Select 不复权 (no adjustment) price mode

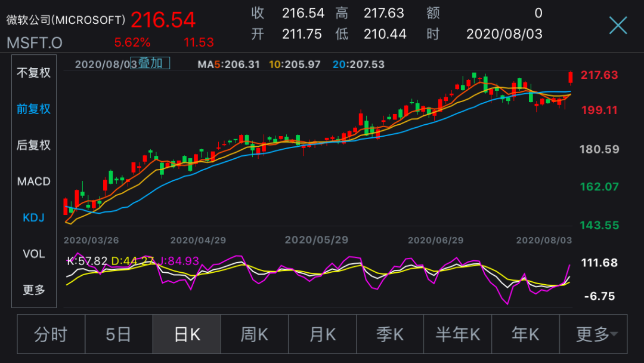click(x=33, y=73)
